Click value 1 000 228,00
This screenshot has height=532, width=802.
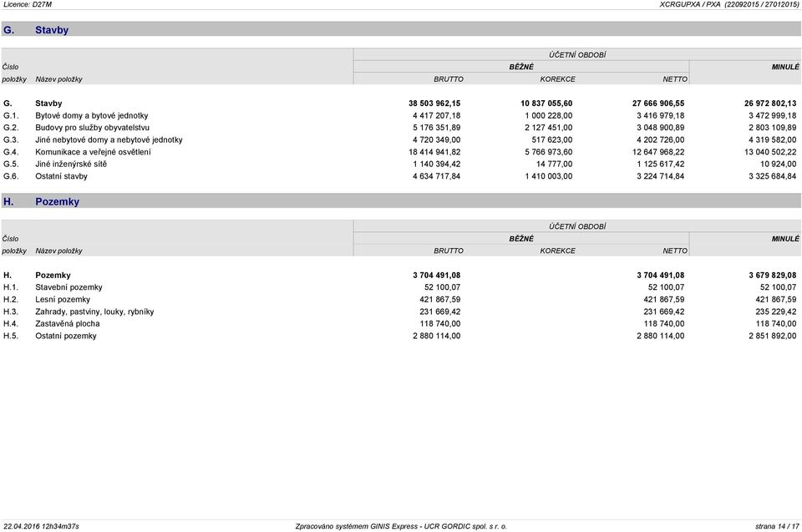pos(548,115)
